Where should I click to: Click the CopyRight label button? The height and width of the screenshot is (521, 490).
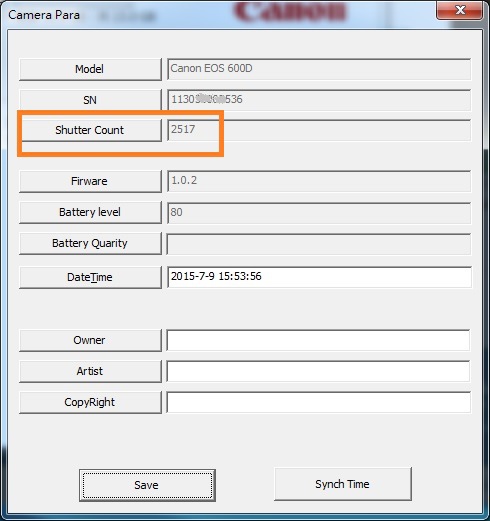pos(90,402)
